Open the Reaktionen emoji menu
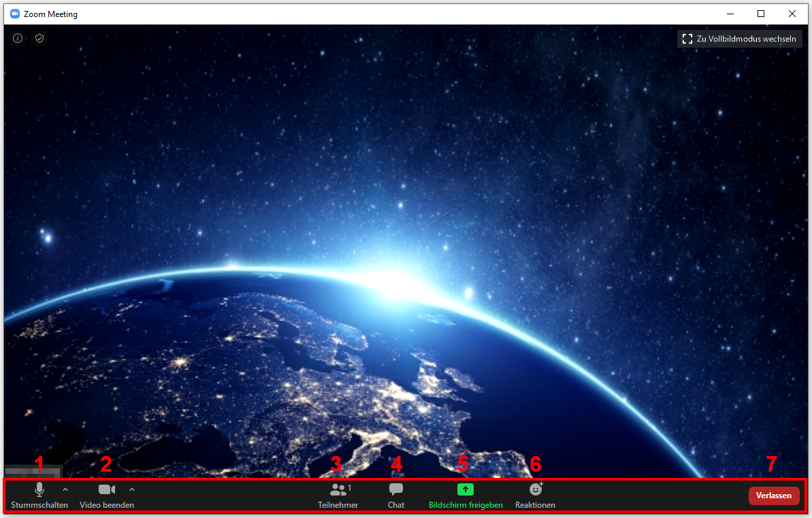 [535, 494]
